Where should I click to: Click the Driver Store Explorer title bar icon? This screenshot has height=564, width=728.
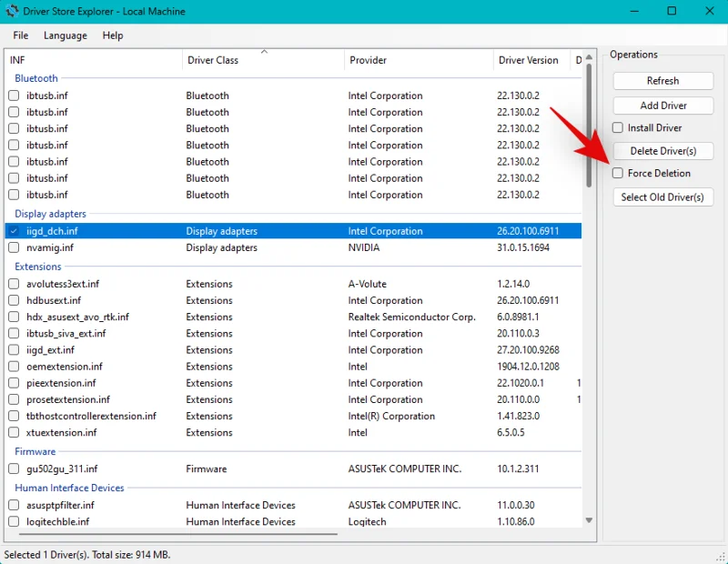(14, 11)
